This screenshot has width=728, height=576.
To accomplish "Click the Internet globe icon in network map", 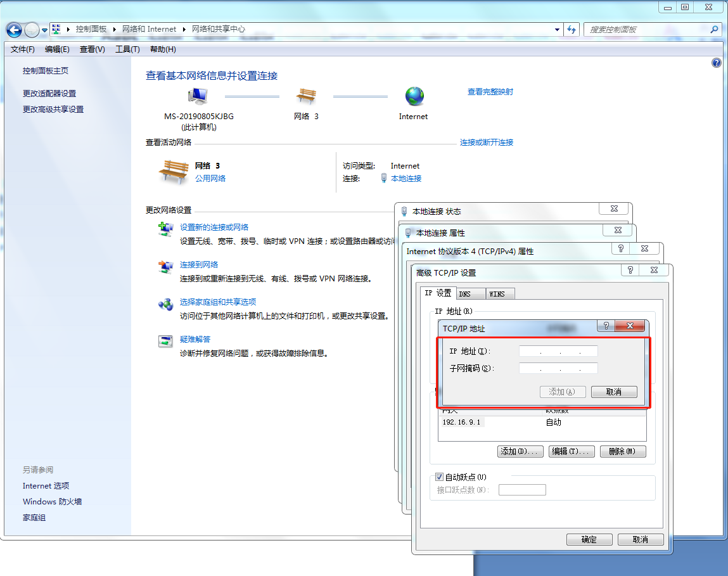I will click(x=414, y=96).
